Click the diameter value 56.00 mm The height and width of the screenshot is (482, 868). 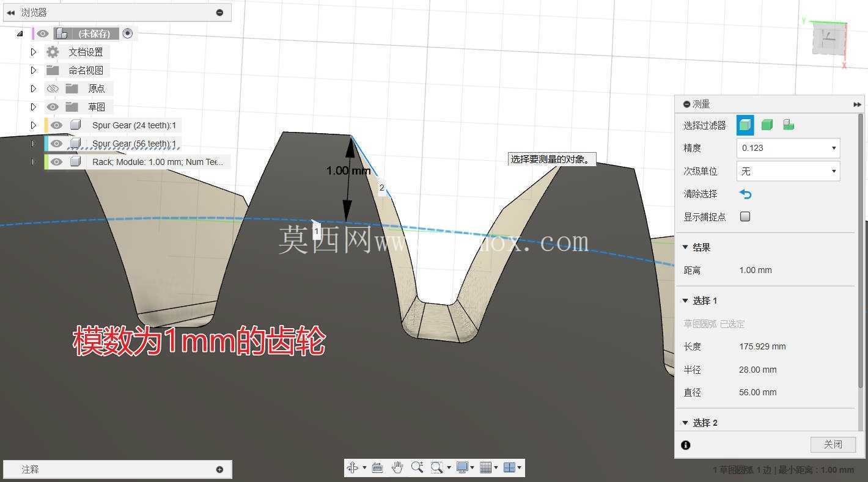pos(758,392)
